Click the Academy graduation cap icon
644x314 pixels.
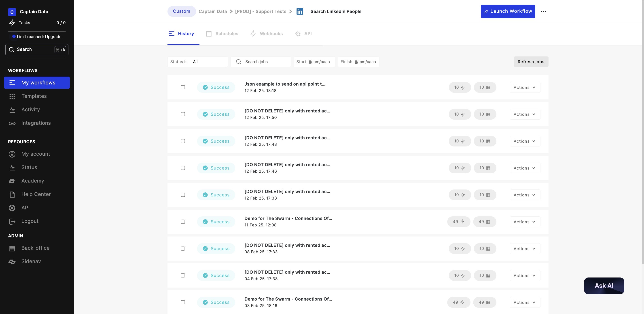point(12,181)
